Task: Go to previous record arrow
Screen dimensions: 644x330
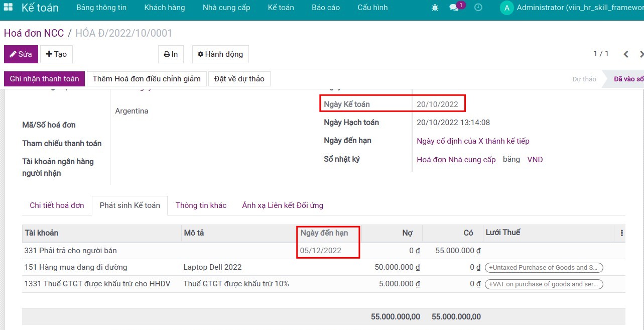Action: (x=626, y=54)
